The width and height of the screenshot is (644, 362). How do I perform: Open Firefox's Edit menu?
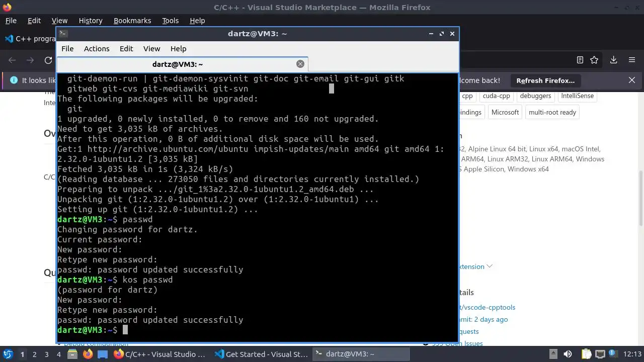[34, 21]
